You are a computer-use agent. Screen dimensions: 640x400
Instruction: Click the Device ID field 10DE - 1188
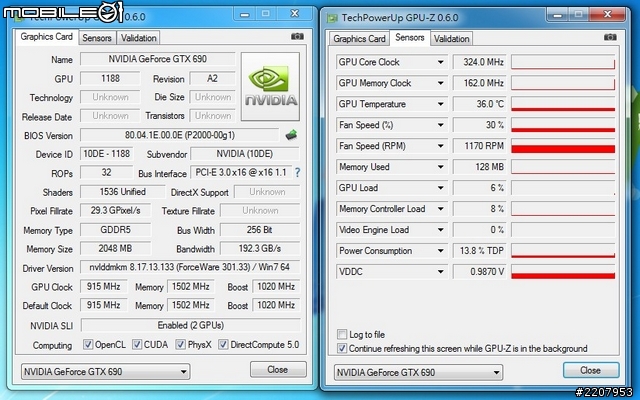(x=107, y=154)
